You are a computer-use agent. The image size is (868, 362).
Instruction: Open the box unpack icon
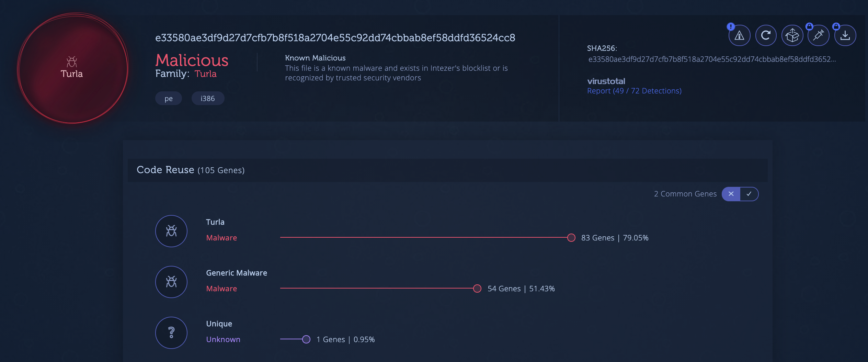click(792, 35)
